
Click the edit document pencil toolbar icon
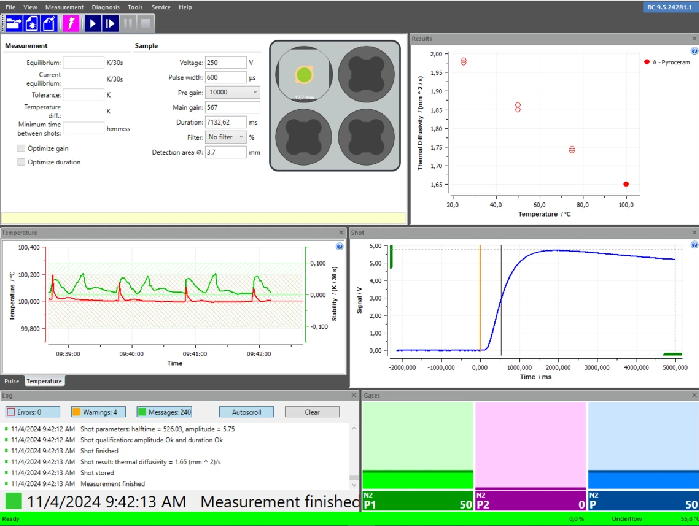(x=49, y=23)
